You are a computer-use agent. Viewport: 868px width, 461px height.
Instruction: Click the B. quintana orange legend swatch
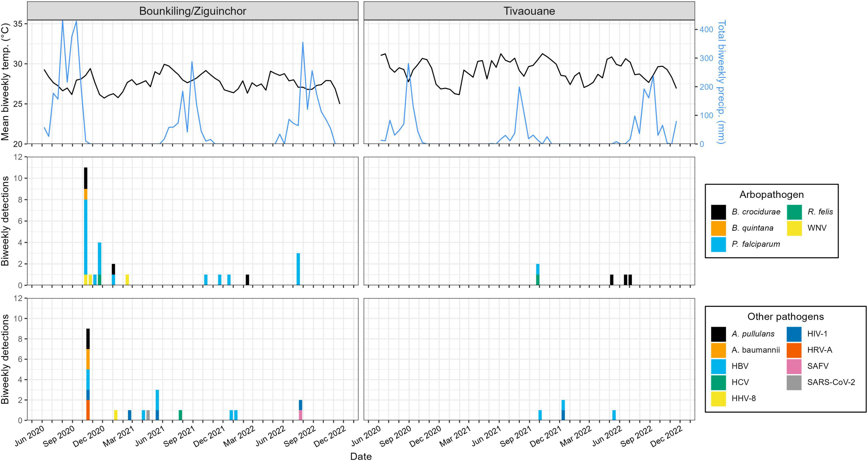pyautogui.click(x=718, y=228)
